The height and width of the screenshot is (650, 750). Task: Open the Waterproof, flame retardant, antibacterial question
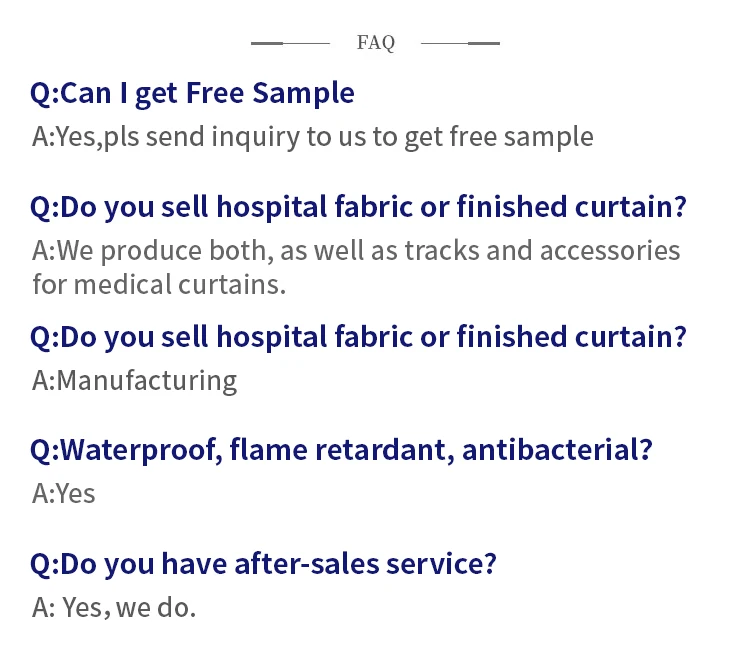pos(341,450)
